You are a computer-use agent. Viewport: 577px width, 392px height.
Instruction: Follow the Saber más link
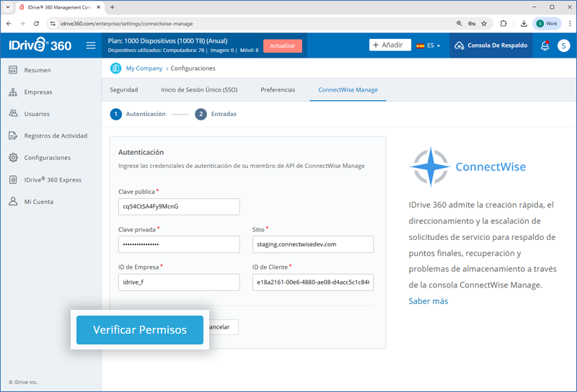click(428, 301)
